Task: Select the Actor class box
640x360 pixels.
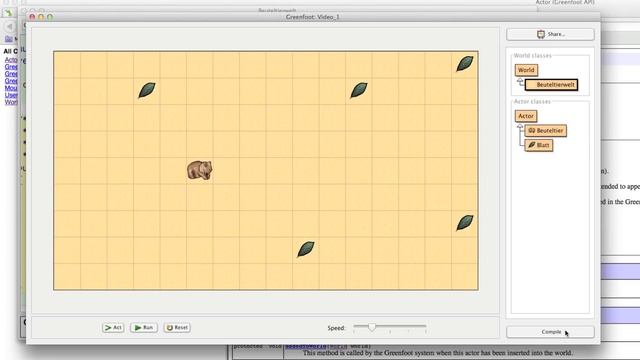Action: (526, 116)
